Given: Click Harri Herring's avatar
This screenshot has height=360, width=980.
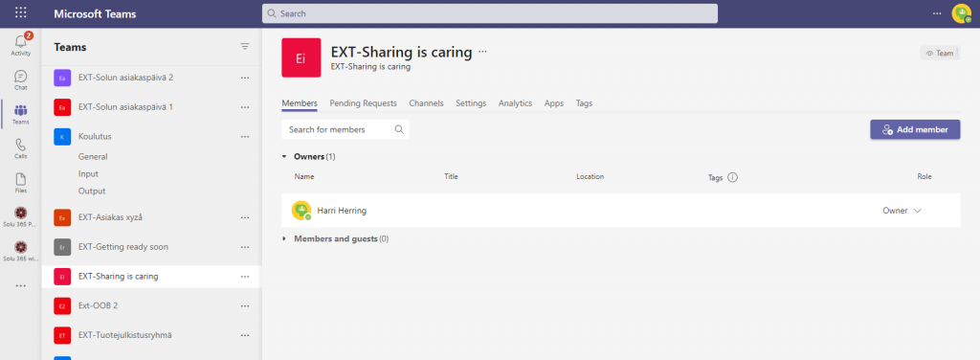Looking at the screenshot, I should tap(301, 211).
